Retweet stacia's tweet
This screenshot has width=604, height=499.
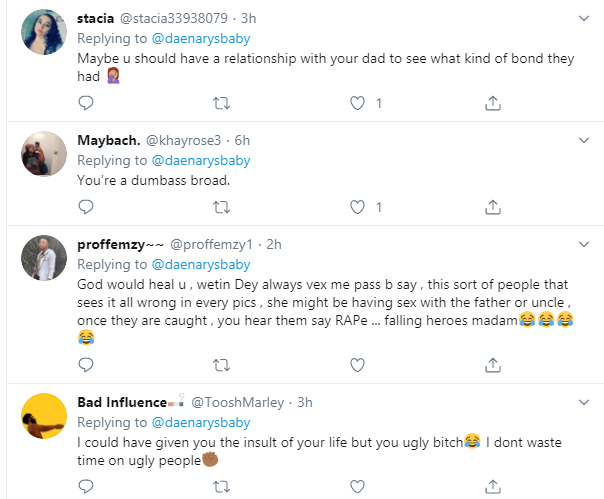tap(222, 102)
